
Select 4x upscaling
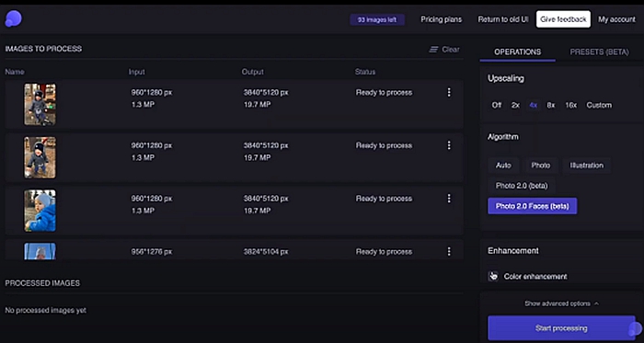click(x=533, y=105)
